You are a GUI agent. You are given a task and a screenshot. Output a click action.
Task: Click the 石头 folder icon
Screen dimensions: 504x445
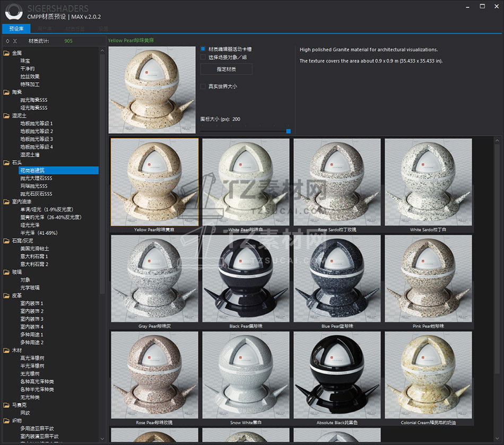pos(6,163)
